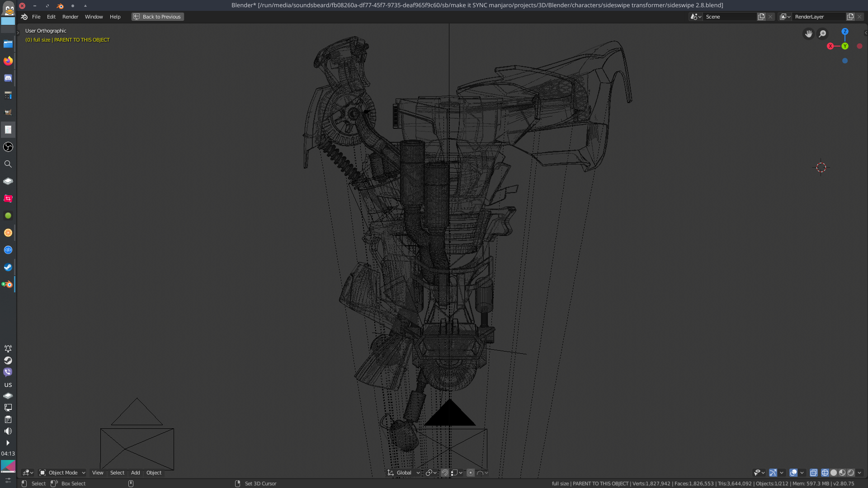Viewport: 868px width, 488px height.
Task: Snap view to negative X axis dot
Action: (x=859, y=46)
